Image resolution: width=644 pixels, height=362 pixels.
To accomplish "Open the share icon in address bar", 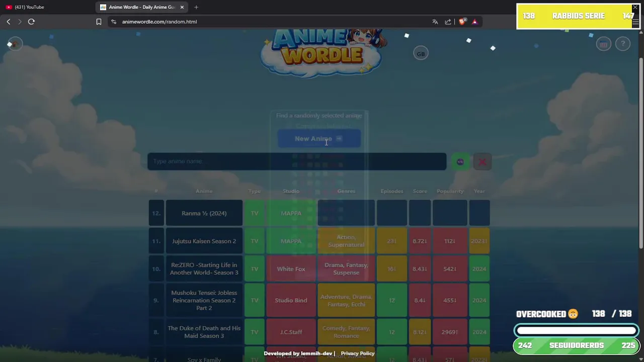I will click(448, 22).
